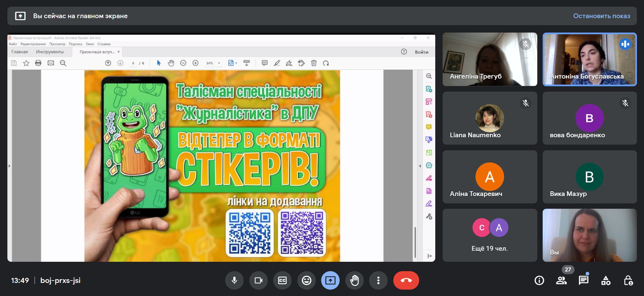Open host controls lock icon
This screenshot has height=296, width=644.
628,281
